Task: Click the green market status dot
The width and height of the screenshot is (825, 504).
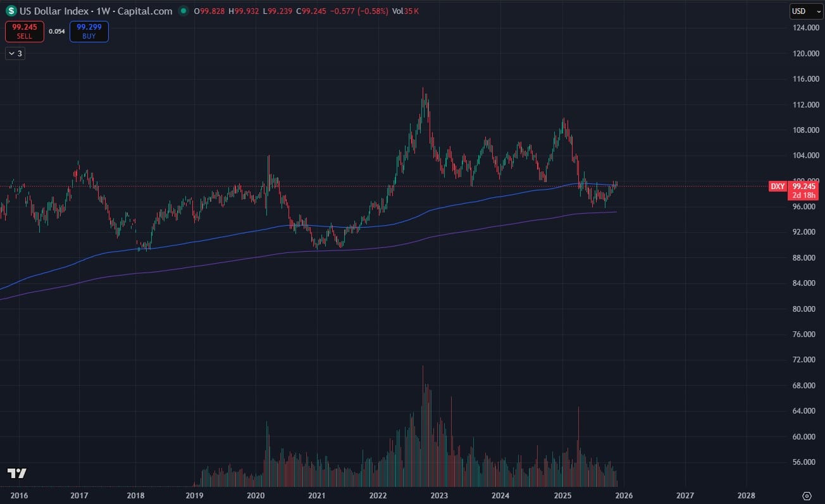Action: [x=183, y=11]
